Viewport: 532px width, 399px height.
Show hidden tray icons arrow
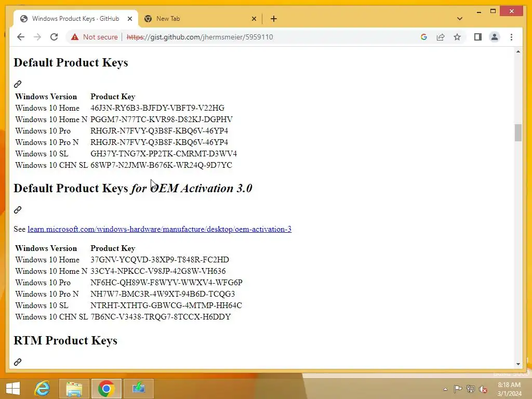445,389
